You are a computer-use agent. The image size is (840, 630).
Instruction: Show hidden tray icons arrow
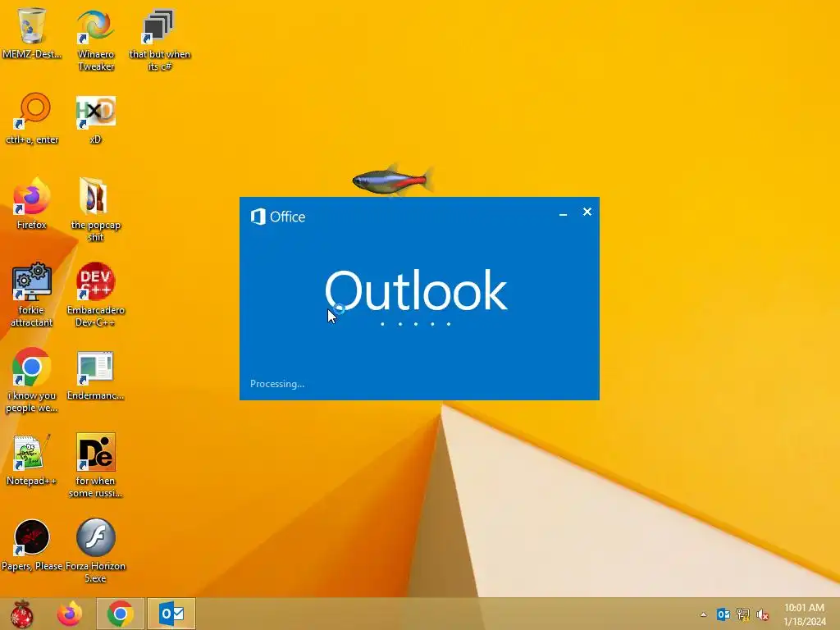[x=703, y=614]
